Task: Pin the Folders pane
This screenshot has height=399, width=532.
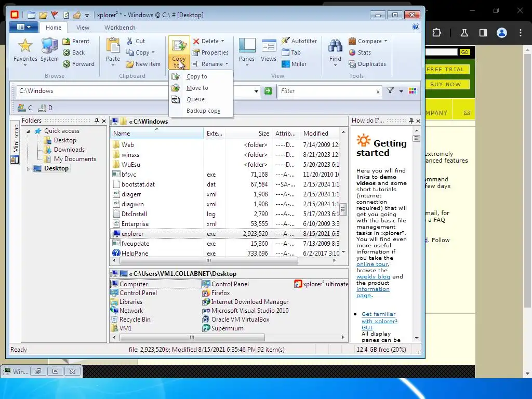Action: click(x=97, y=121)
